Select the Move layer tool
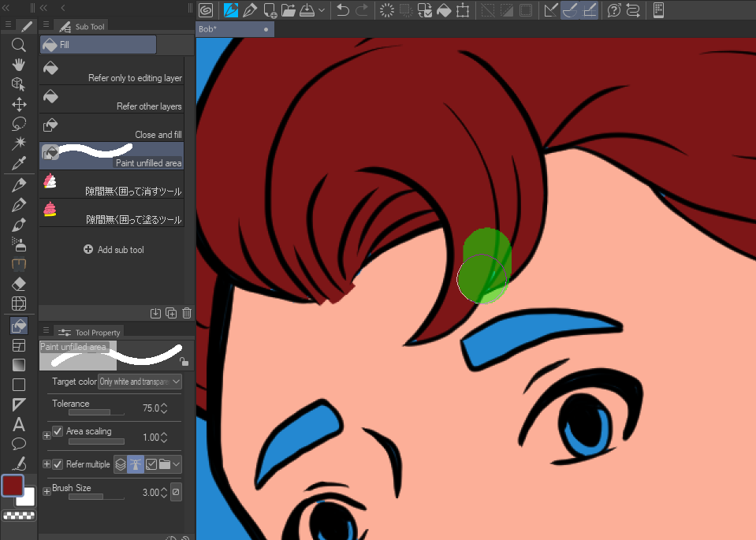The height and width of the screenshot is (540, 756). (18, 104)
